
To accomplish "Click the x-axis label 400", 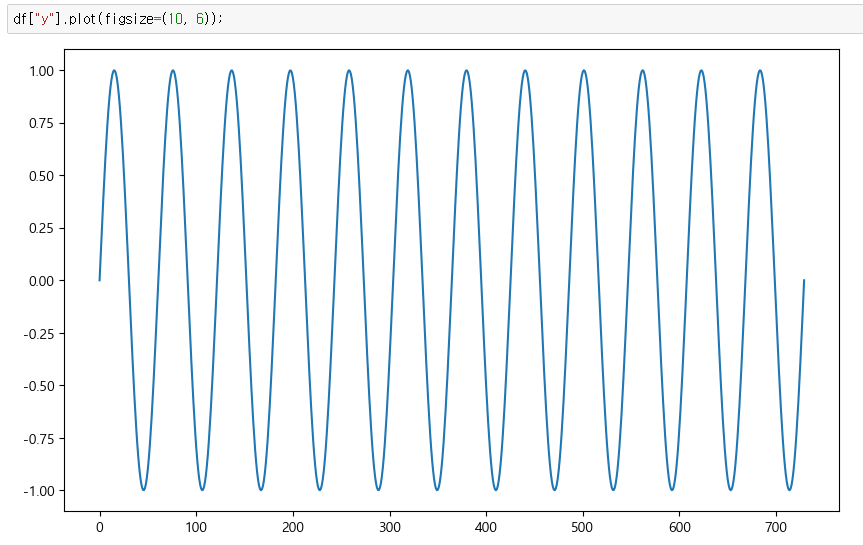I will pos(486,527).
